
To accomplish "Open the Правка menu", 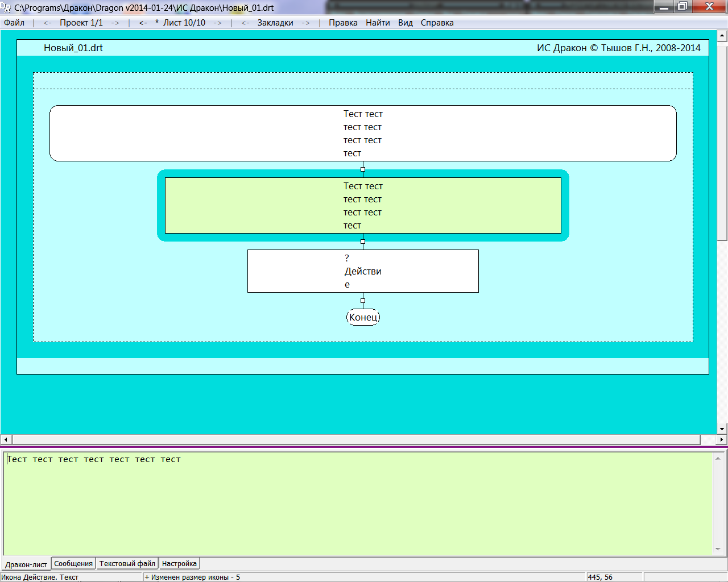I will (x=343, y=23).
